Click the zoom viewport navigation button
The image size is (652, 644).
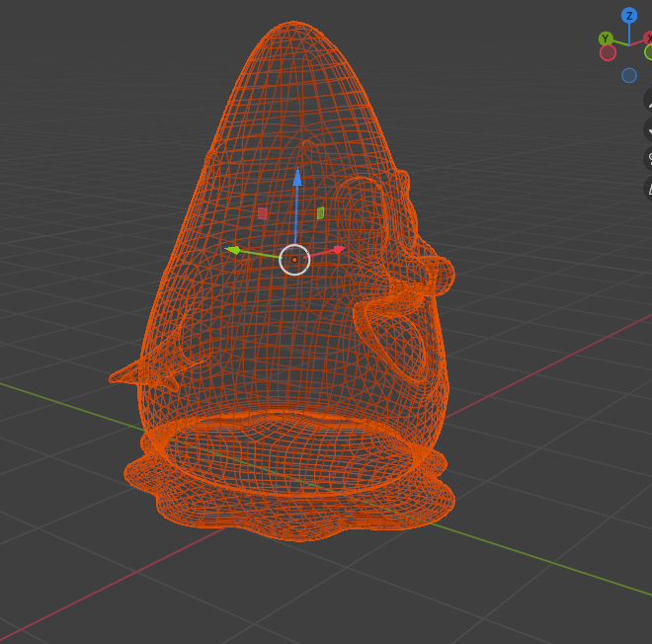(x=648, y=99)
